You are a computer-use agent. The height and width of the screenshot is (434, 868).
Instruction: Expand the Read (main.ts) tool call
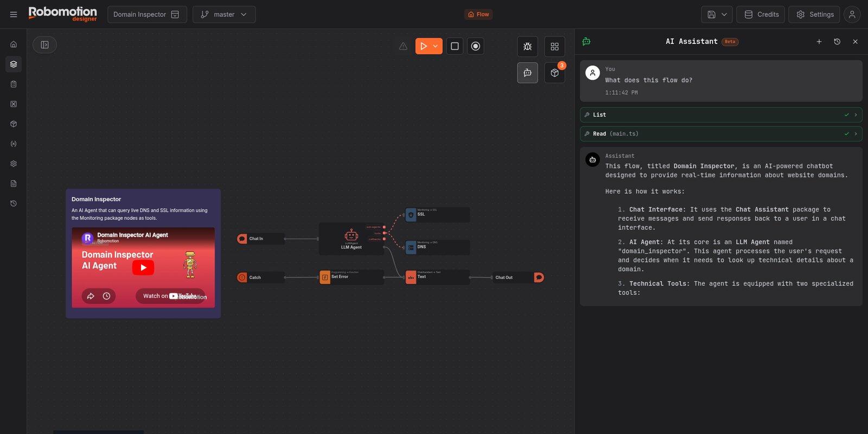point(721,134)
